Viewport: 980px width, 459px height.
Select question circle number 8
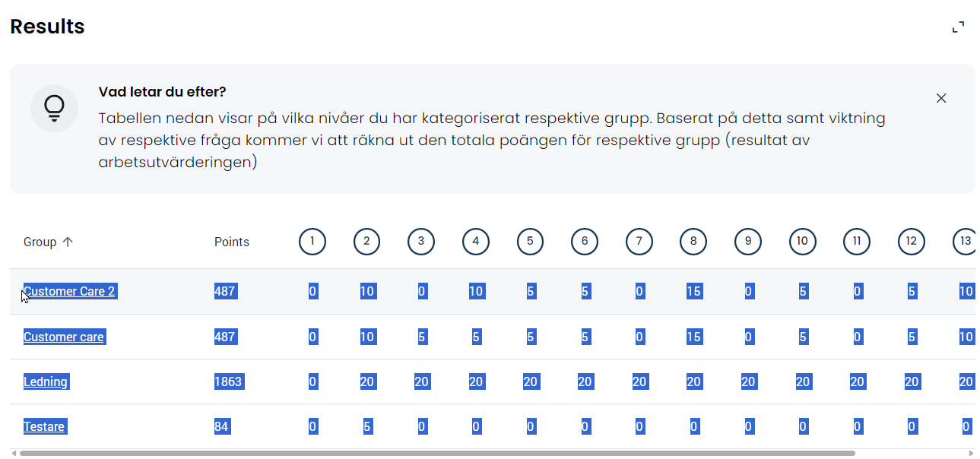click(x=693, y=242)
